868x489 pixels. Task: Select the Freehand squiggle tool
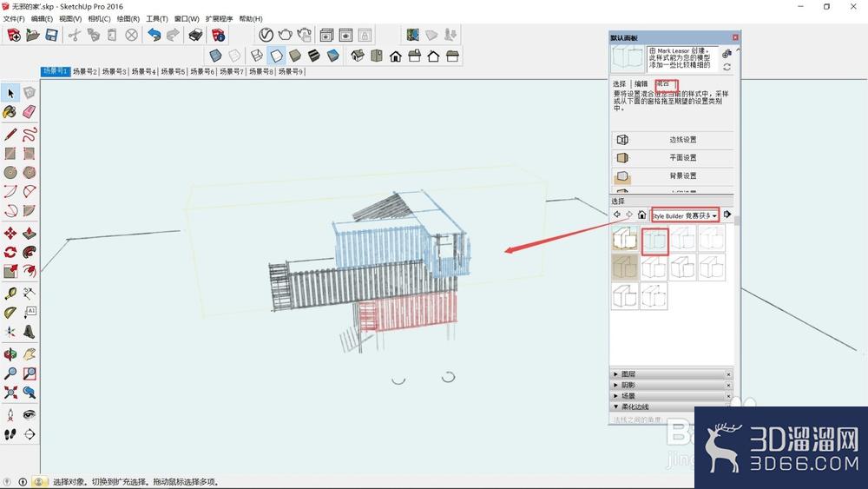(x=30, y=134)
